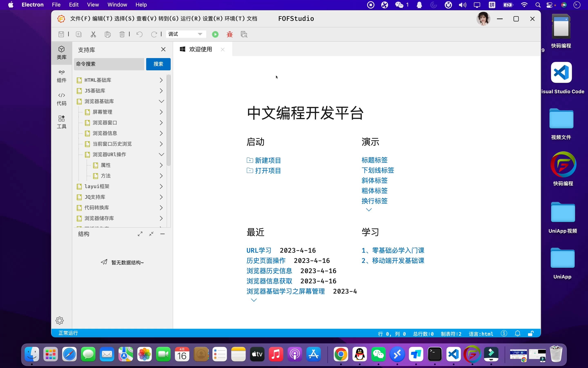Open Finder from the dock
588x368 pixels.
[32, 354]
